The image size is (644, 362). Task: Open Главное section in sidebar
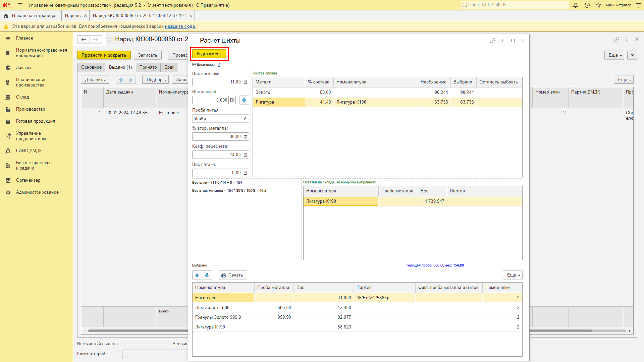[x=24, y=38]
